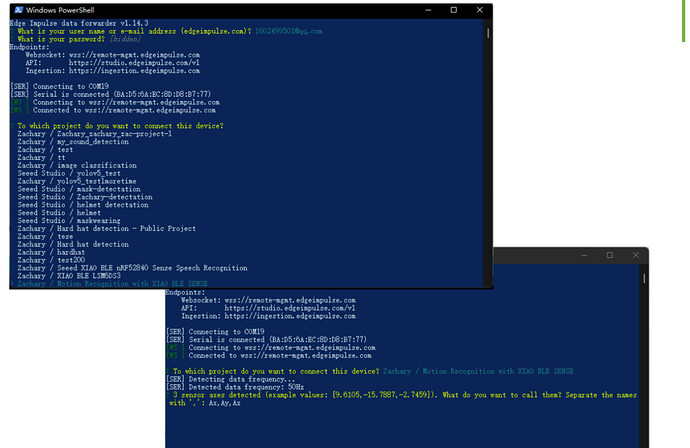Image resolution: width=690 pixels, height=448 pixels.
Task: Click Websocket URL in front window
Action: (134, 55)
